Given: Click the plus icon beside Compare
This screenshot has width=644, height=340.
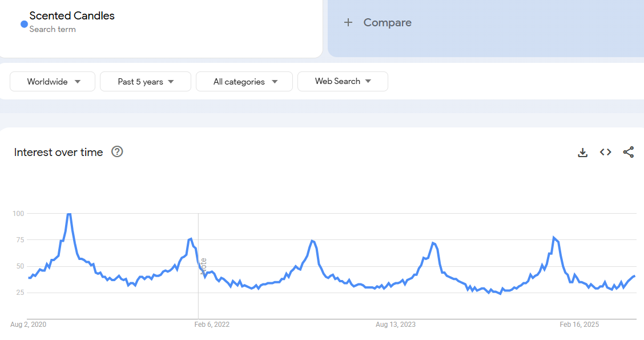Looking at the screenshot, I should coord(348,23).
